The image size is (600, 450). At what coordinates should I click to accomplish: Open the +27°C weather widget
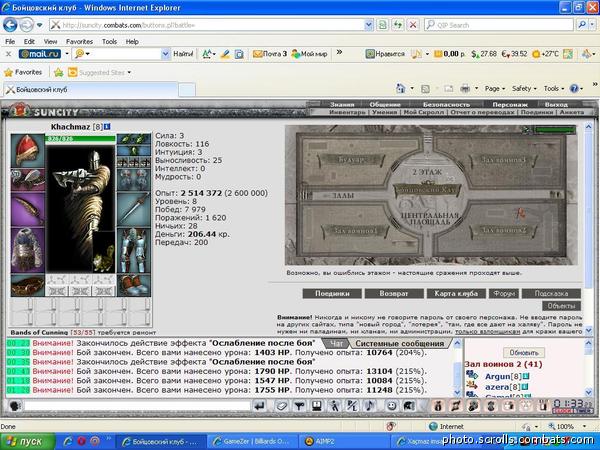(545, 54)
